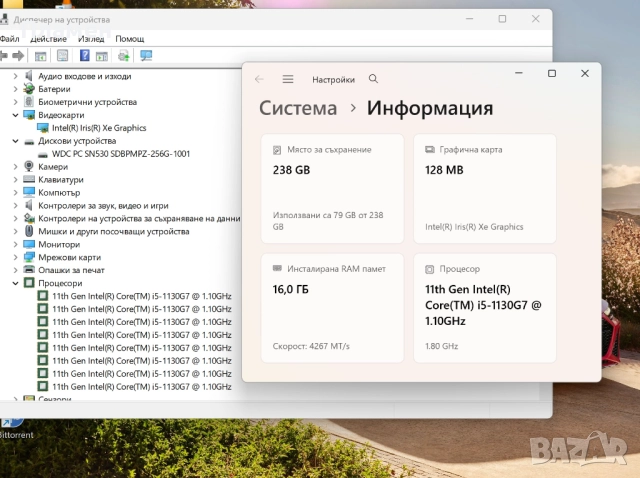Expand the Камери tree node arrow
This screenshot has width=640, height=478.
coord(15,167)
